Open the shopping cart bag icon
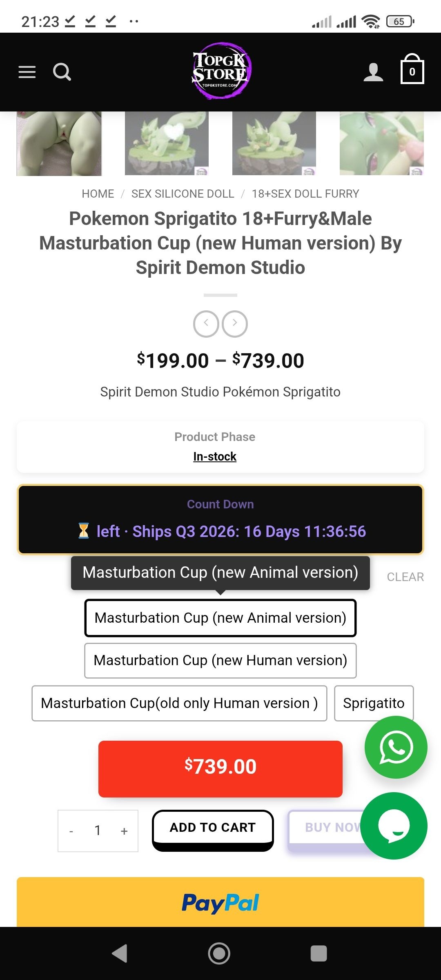 [412, 69]
